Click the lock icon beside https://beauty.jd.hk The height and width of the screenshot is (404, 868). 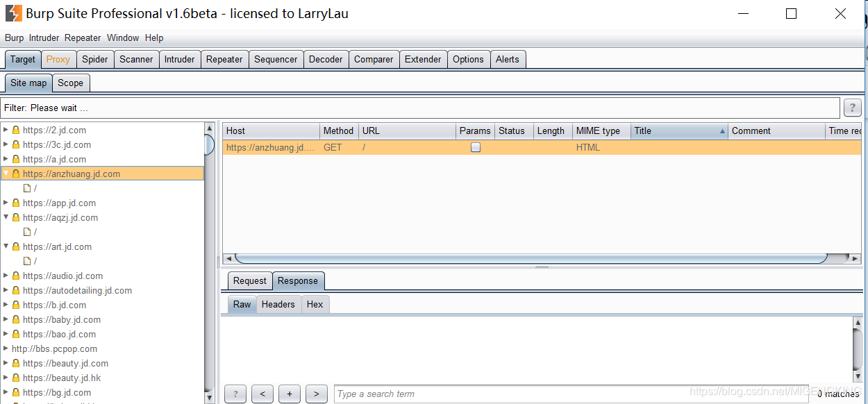[16, 378]
